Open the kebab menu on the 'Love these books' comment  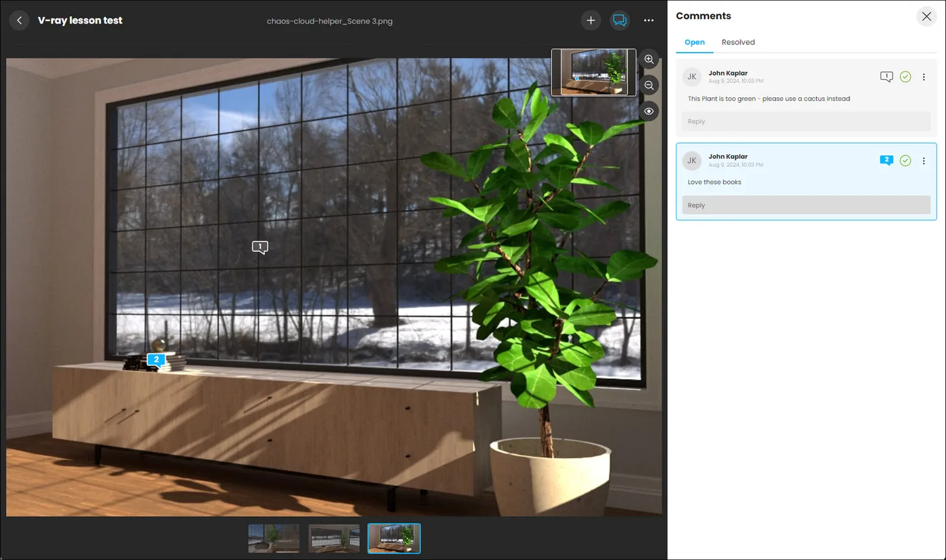924,161
